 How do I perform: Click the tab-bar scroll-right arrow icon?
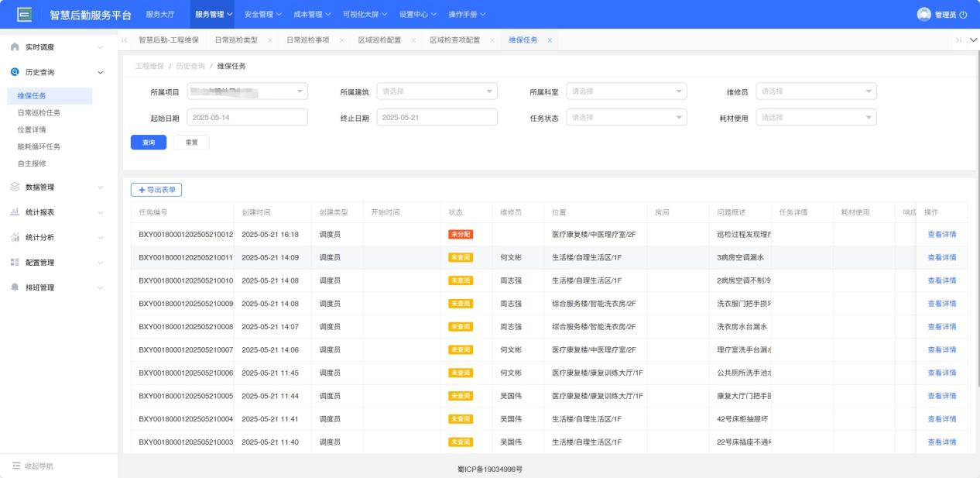[959, 40]
